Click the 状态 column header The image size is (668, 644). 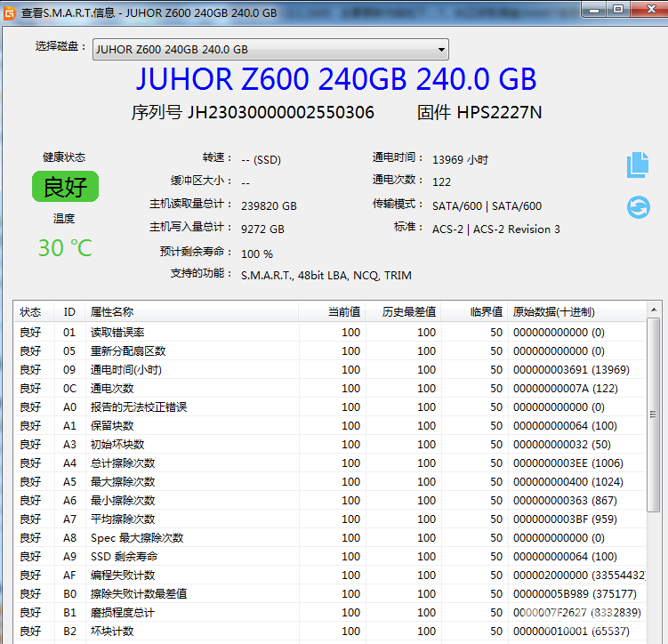pos(31,312)
